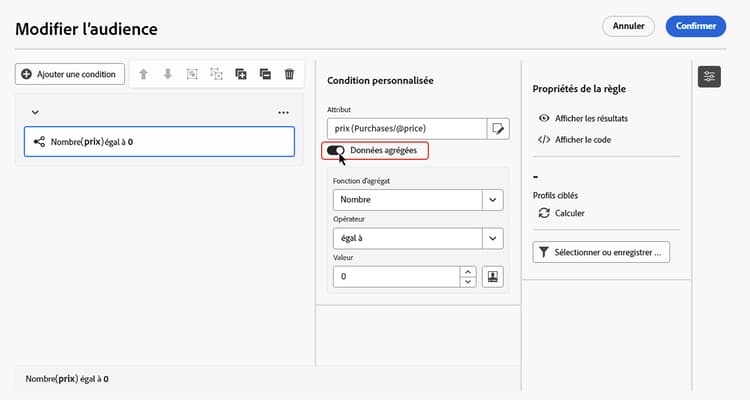The image size is (750, 400).
Task: Open the condition group more options menu
Action: (283, 113)
